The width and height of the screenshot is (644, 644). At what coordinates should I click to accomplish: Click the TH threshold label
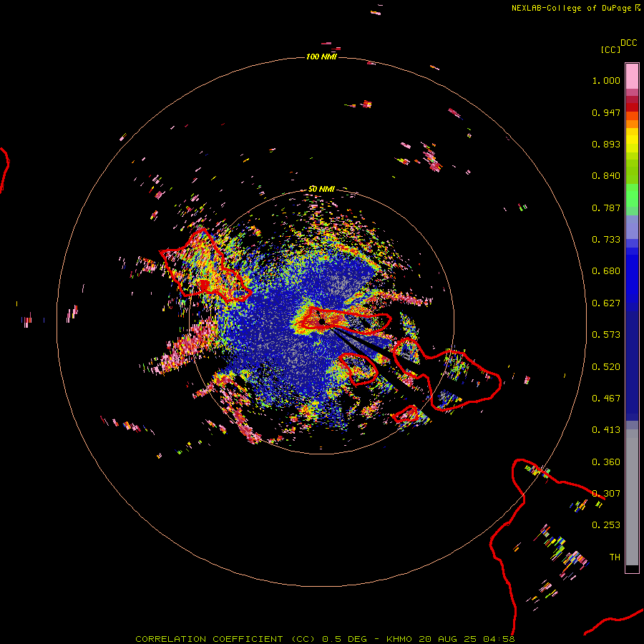click(615, 557)
